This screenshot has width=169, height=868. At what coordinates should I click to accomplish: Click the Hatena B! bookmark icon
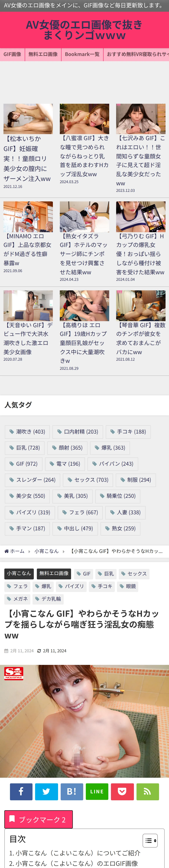click(72, 791)
